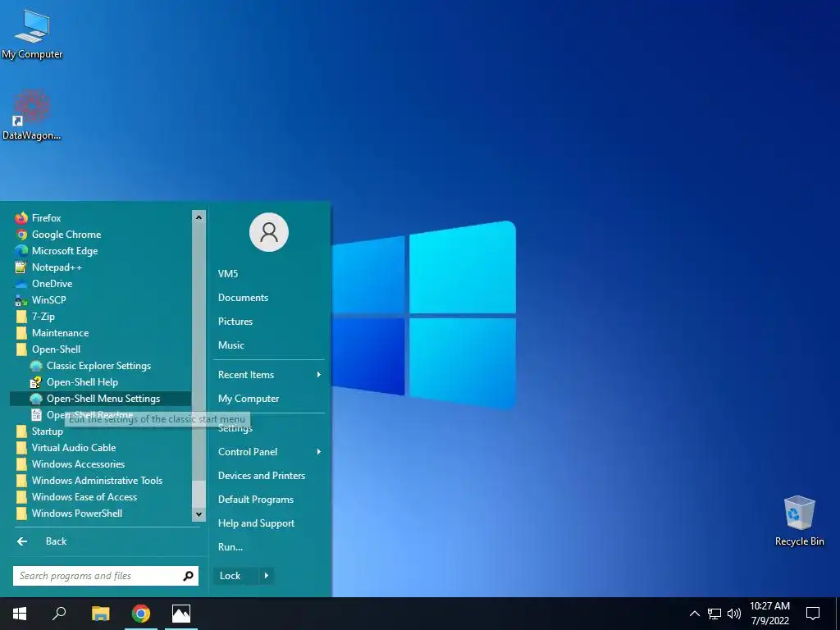Open the Open-Shell Readme document icon
Image resolution: width=840 pixels, height=630 pixels.
pos(36,414)
